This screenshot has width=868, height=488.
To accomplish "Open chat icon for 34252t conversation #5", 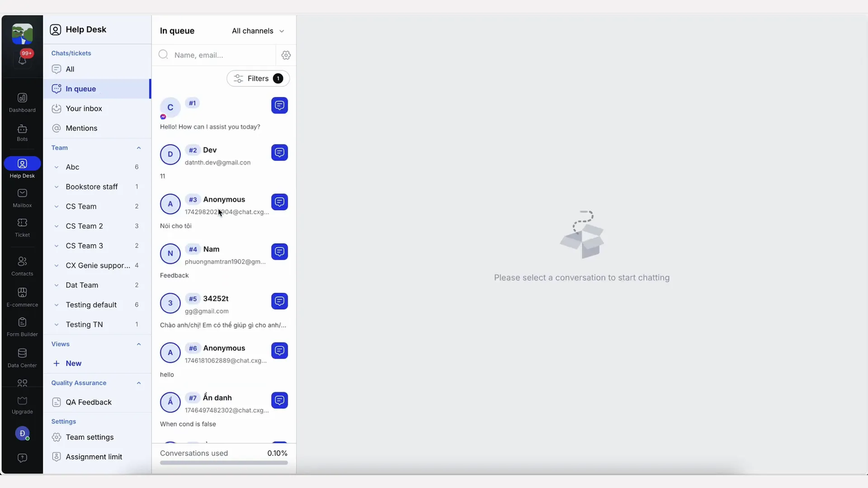I will 279,301.
